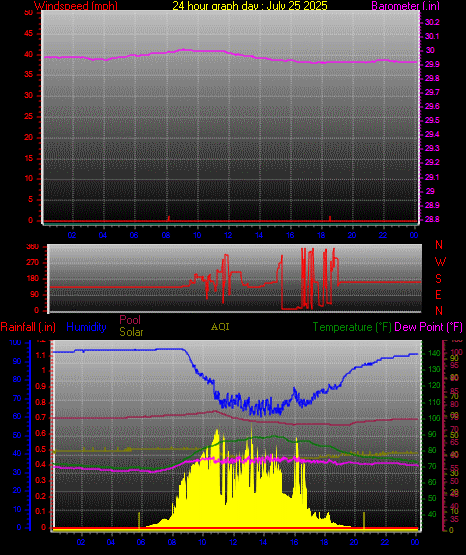
Task: Click the barometer axis value 30.1
Action: [432, 36]
